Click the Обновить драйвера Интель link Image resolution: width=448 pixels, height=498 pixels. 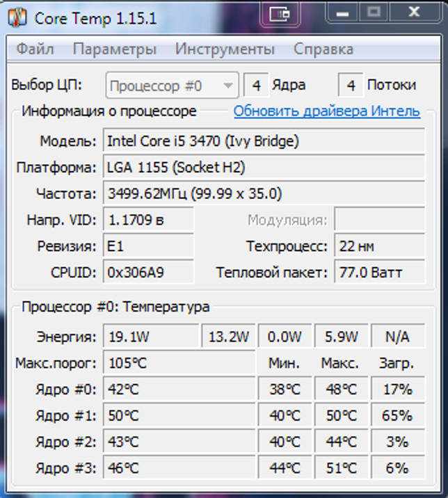click(327, 111)
